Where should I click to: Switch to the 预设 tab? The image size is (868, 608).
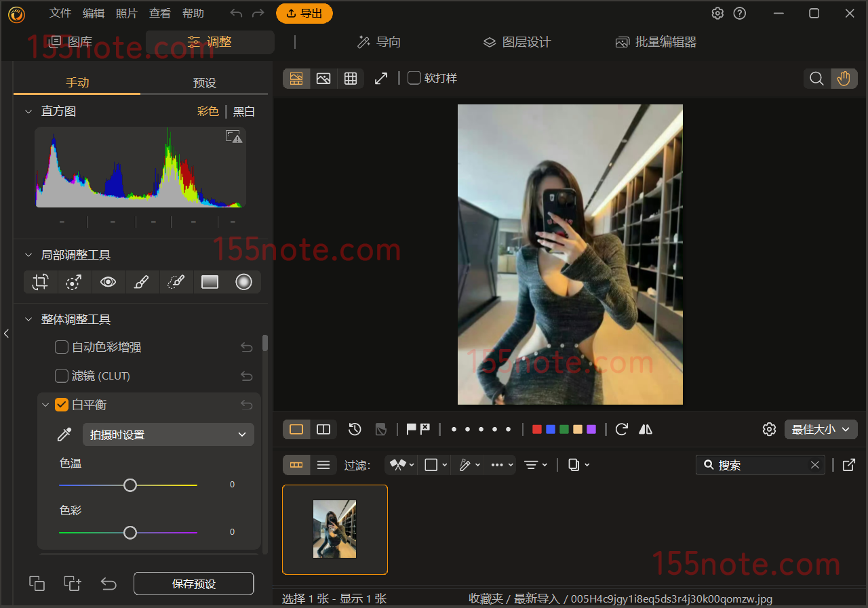(x=204, y=83)
